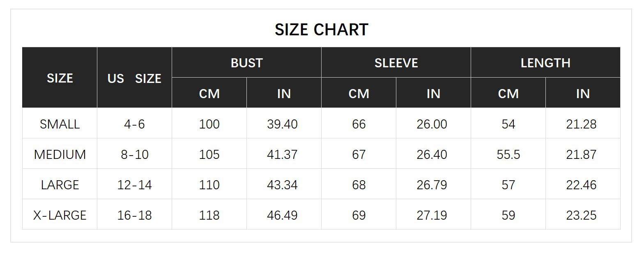644x257 pixels.
Task: Click the CM subheader under BUST
Action: (x=209, y=94)
